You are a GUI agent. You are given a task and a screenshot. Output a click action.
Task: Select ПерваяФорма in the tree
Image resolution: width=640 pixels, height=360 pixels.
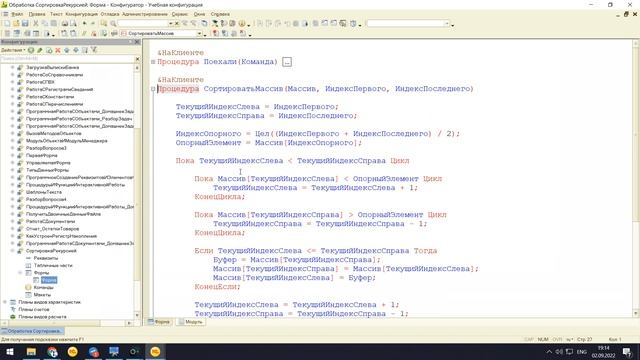pos(41,156)
